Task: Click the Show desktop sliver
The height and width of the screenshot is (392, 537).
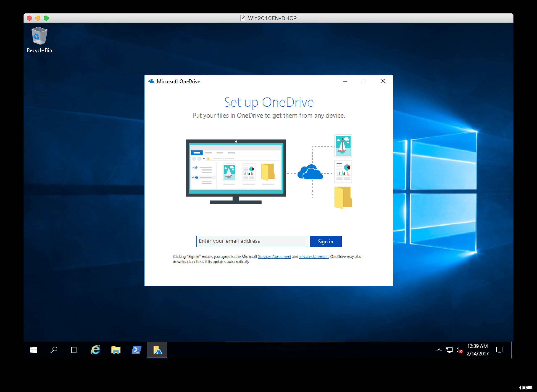Action: pos(512,350)
